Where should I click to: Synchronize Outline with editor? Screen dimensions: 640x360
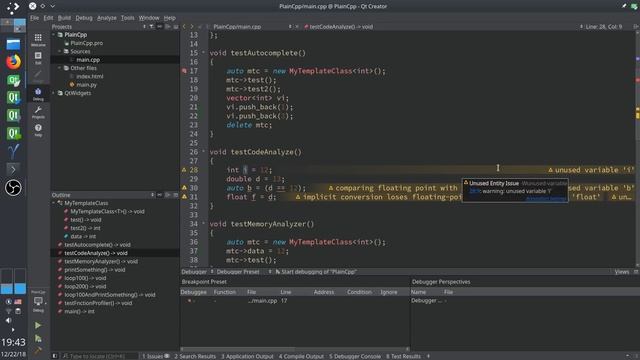click(160, 195)
